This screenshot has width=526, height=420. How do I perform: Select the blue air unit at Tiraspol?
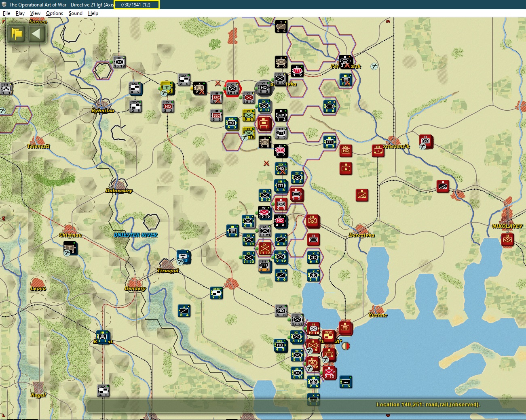184,257
